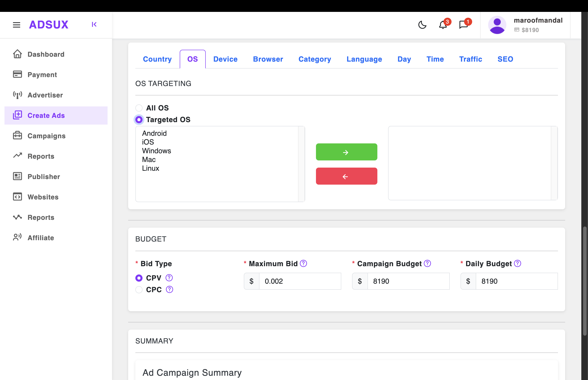This screenshot has height=380, width=588.
Task: Click the CPV help question icon
Action: coord(169,278)
